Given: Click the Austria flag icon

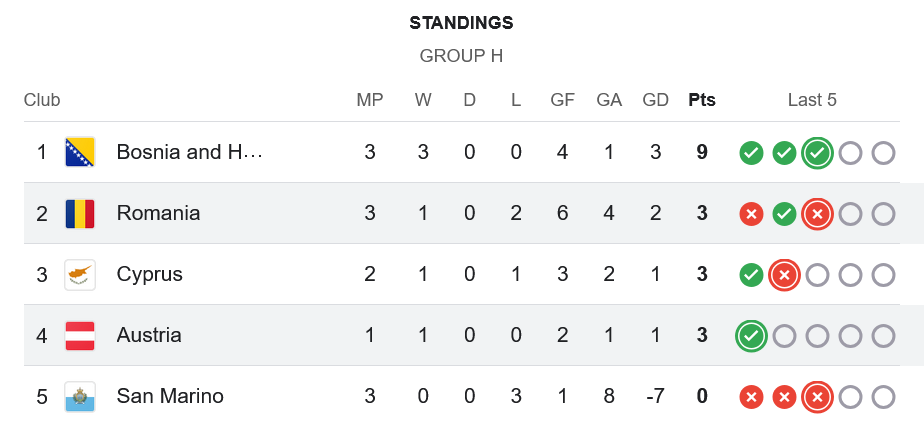Looking at the screenshot, I should click(x=80, y=335).
